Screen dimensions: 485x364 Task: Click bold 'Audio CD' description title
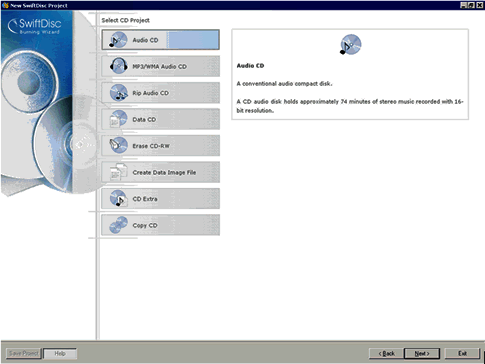tap(250, 66)
